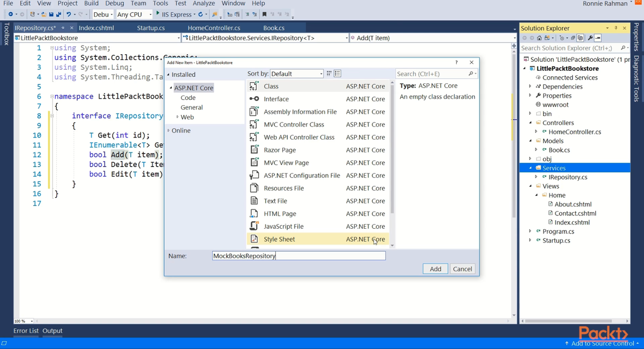Image resolution: width=644 pixels, height=349 pixels.
Task: Click the Cancel button in the dialog
Action: coord(462,269)
